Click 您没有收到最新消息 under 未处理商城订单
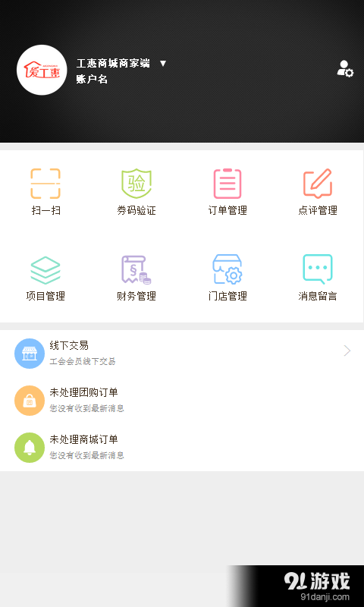The image size is (364, 607). (x=86, y=455)
